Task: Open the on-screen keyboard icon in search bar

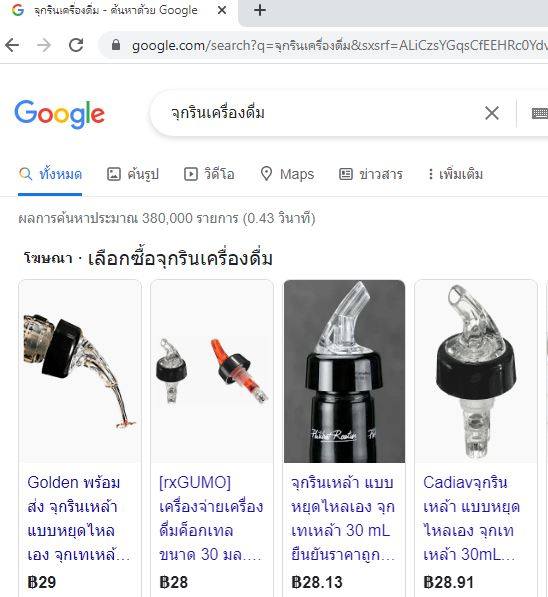Action: 540,113
